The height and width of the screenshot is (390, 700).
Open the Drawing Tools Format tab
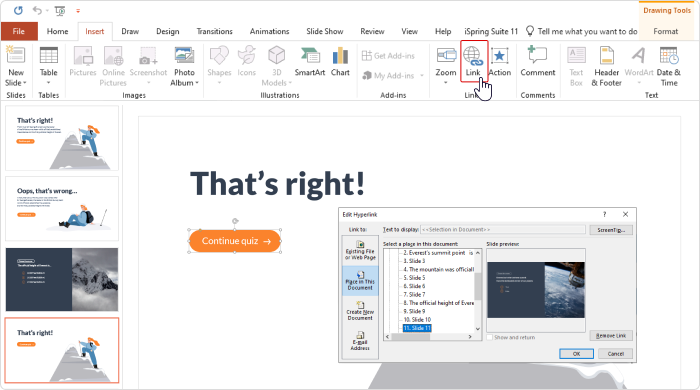666,31
